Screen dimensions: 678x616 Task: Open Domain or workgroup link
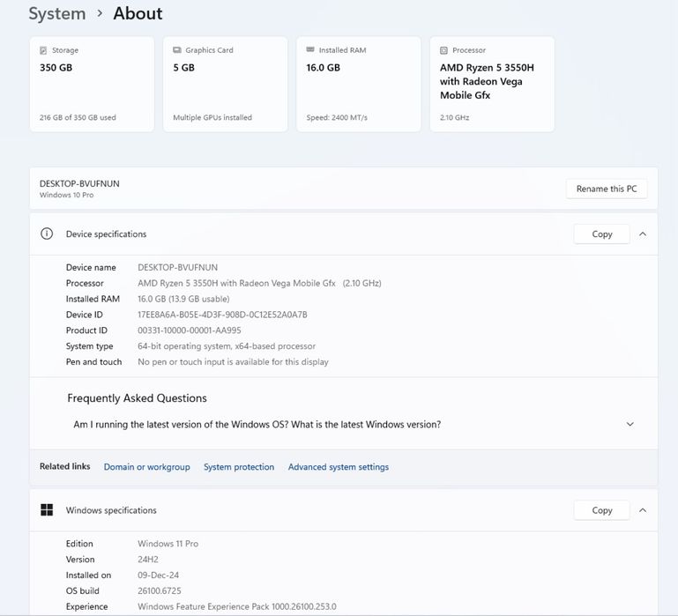click(x=146, y=467)
